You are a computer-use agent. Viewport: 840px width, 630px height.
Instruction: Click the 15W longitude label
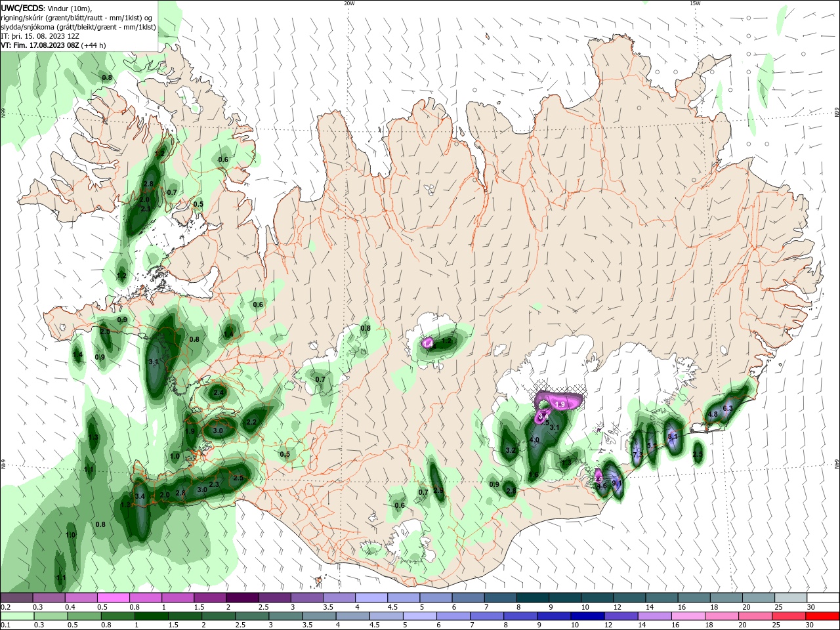[x=695, y=3]
